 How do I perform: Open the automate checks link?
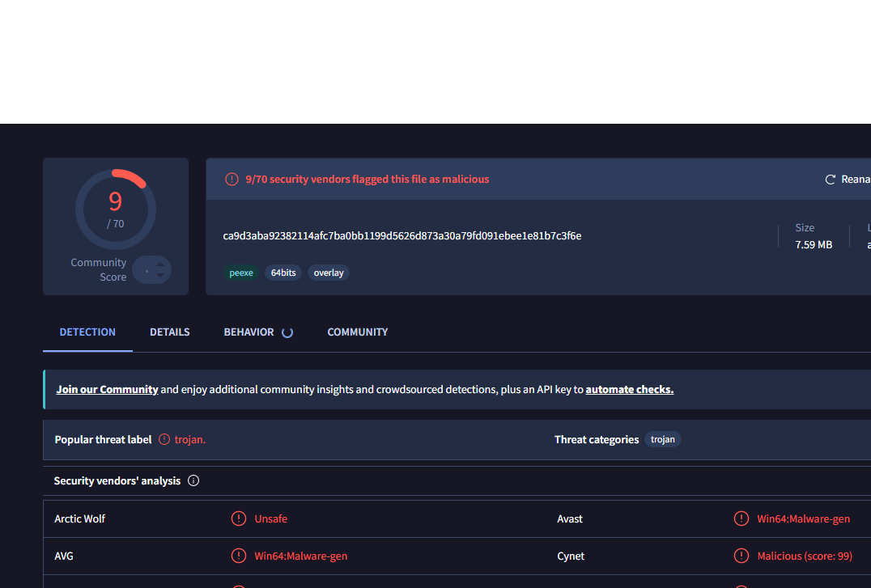[x=629, y=390]
